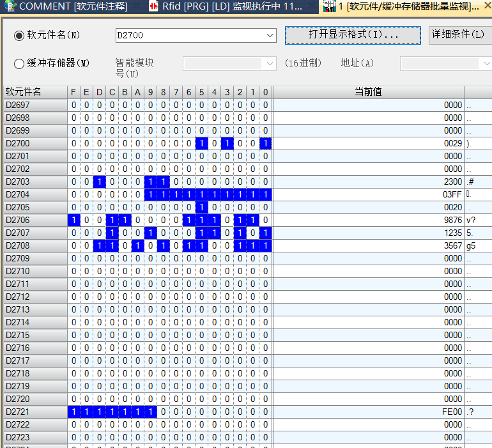Select the 软元件名(N) radio button
Screen dimensions: 492x448
[19, 35]
